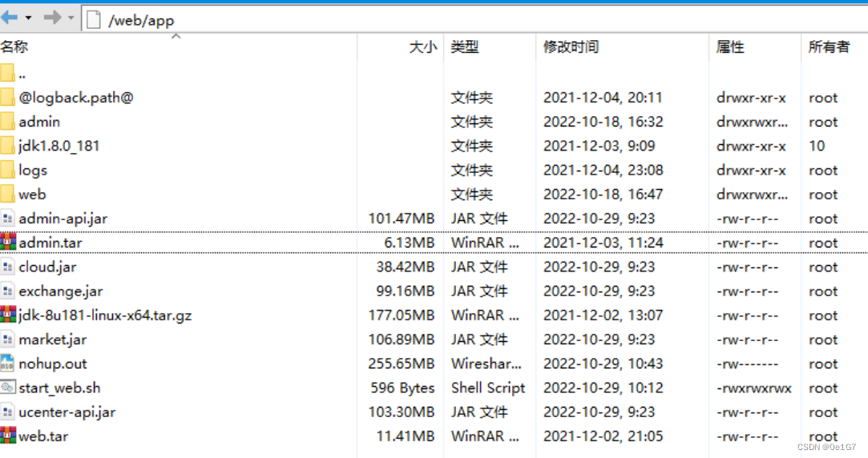
Task: Click the 11.41MB size of web.tar
Action: (406, 436)
